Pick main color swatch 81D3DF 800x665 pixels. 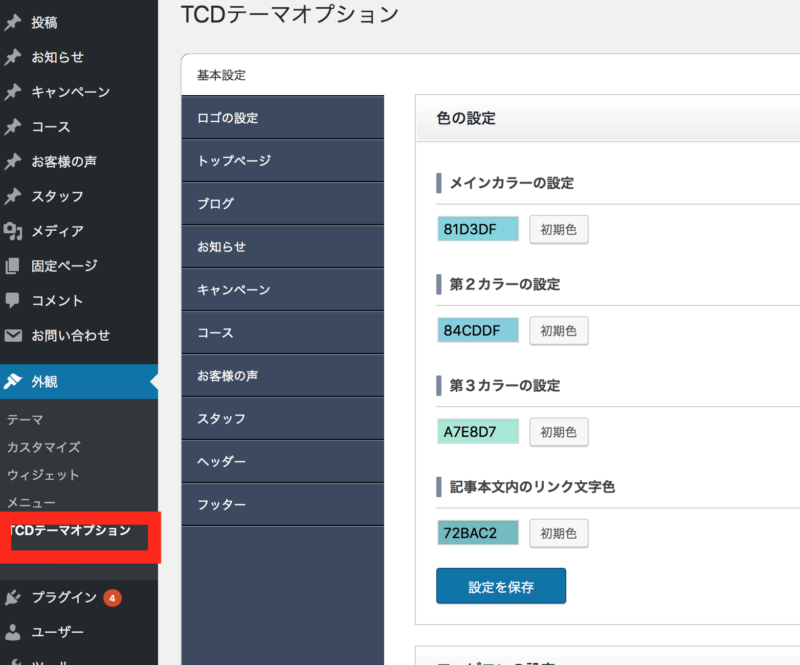[478, 229]
